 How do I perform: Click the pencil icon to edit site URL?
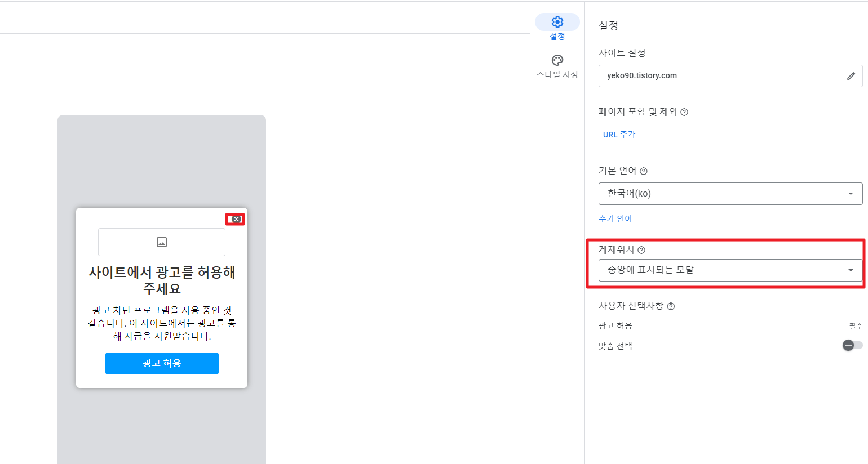pos(851,76)
